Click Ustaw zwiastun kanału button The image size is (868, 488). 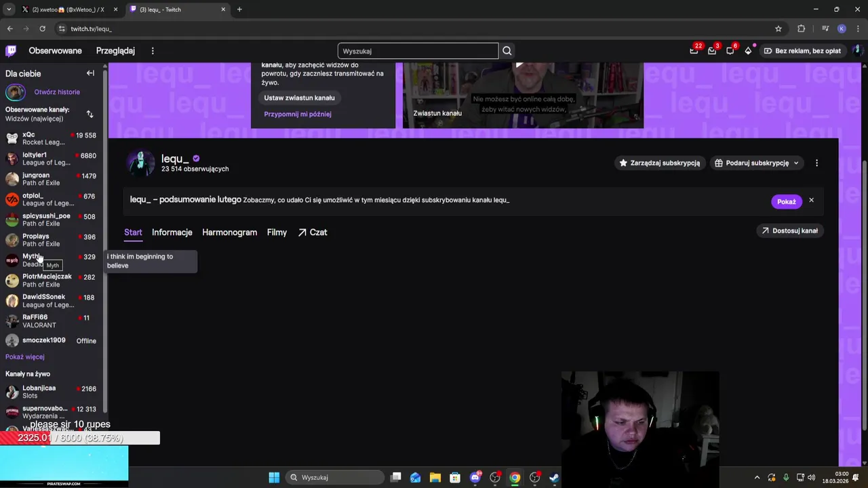299,98
